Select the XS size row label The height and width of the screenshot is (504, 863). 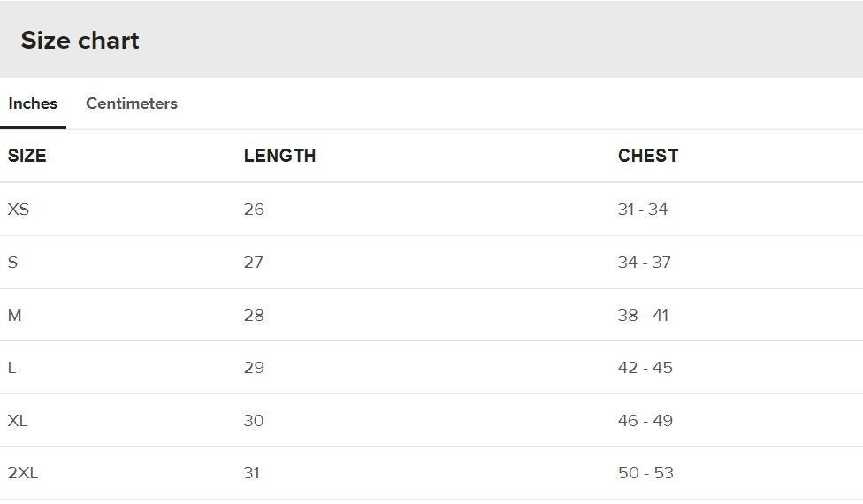click(19, 210)
